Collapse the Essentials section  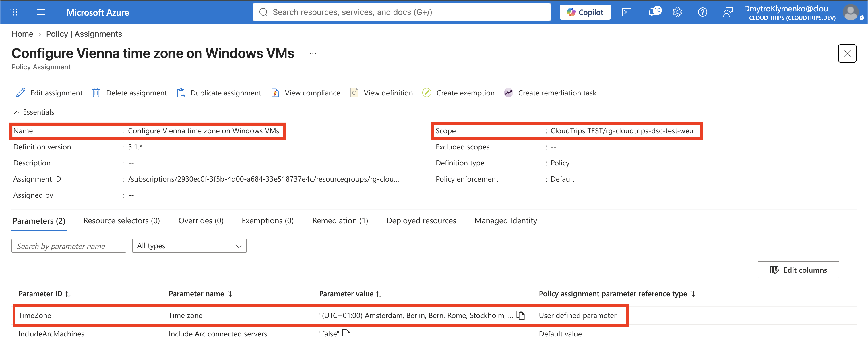34,112
